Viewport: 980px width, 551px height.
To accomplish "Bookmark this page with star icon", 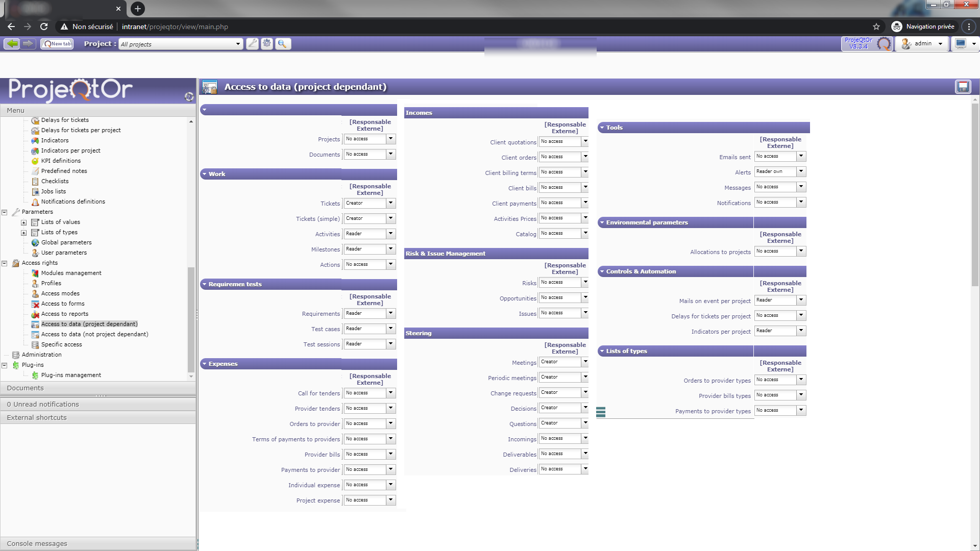I will click(x=876, y=27).
